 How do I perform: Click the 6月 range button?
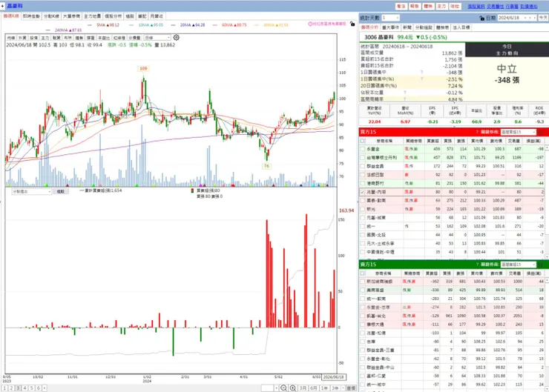314,388
